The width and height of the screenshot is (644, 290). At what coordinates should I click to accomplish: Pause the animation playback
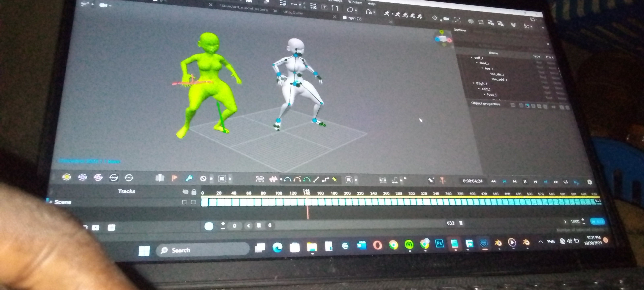pyautogui.click(x=525, y=182)
